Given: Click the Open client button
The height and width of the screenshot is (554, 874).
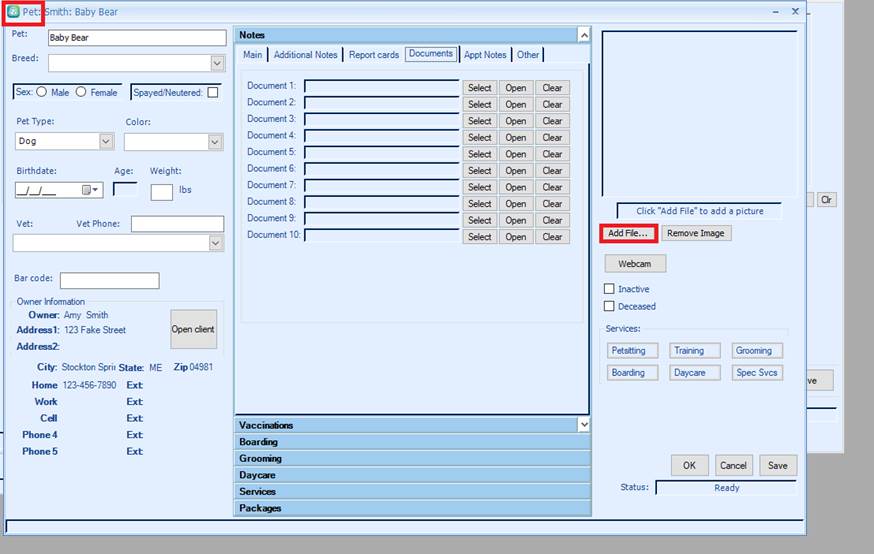Looking at the screenshot, I should point(193,329).
